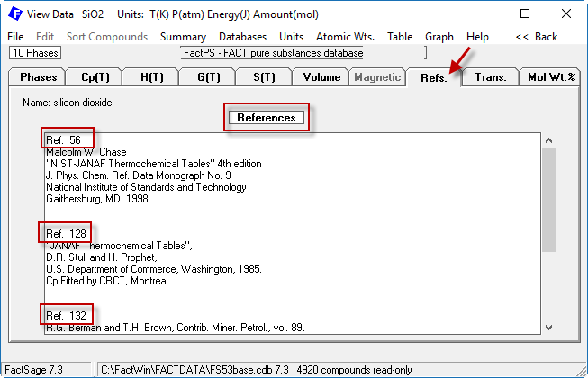This screenshot has height=378, width=588.
Task: Open the File menu
Action: tap(15, 37)
